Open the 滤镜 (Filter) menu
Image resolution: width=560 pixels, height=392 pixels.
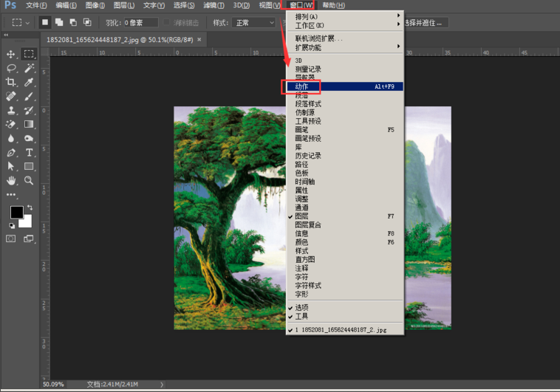tap(213, 6)
